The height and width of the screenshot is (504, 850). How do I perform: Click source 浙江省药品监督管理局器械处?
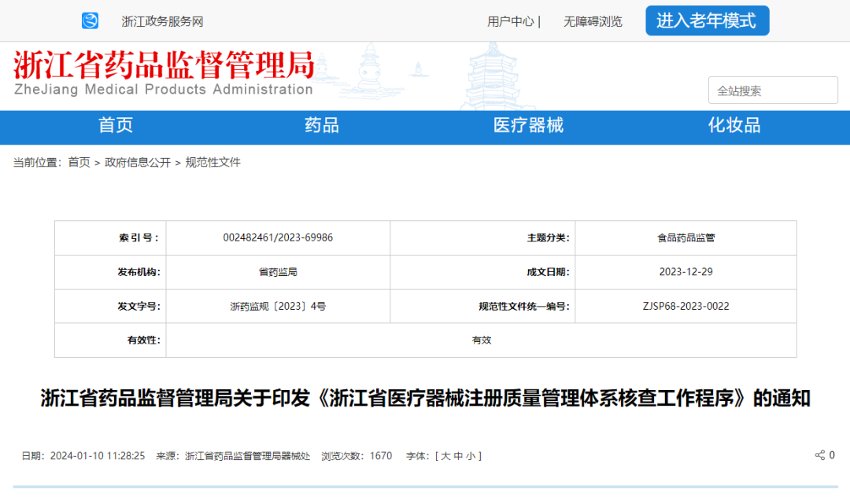coord(247,456)
